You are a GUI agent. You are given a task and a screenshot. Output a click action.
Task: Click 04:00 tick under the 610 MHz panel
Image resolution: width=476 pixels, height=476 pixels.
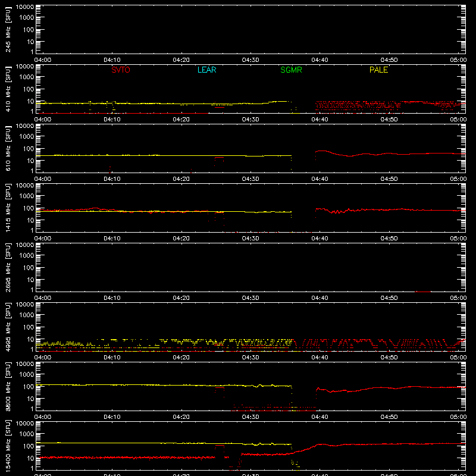(43, 179)
